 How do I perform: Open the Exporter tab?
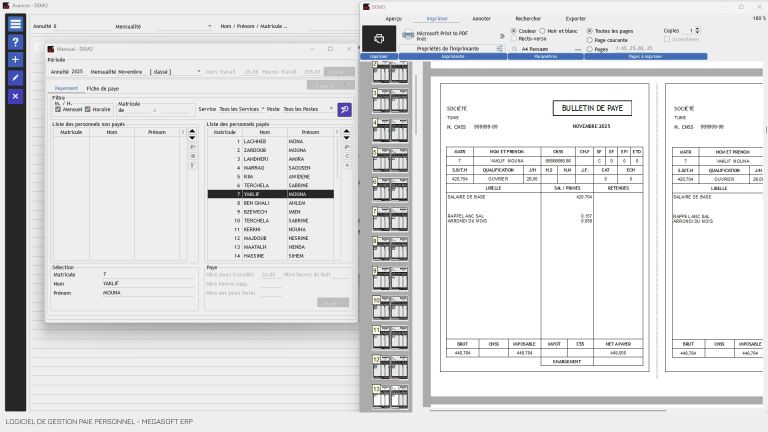click(x=576, y=19)
